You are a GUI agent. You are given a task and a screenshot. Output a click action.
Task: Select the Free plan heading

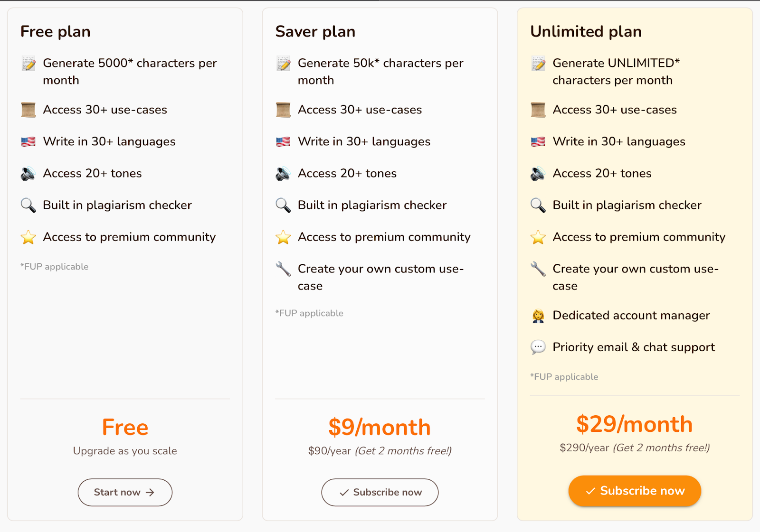pyautogui.click(x=56, y=31)
